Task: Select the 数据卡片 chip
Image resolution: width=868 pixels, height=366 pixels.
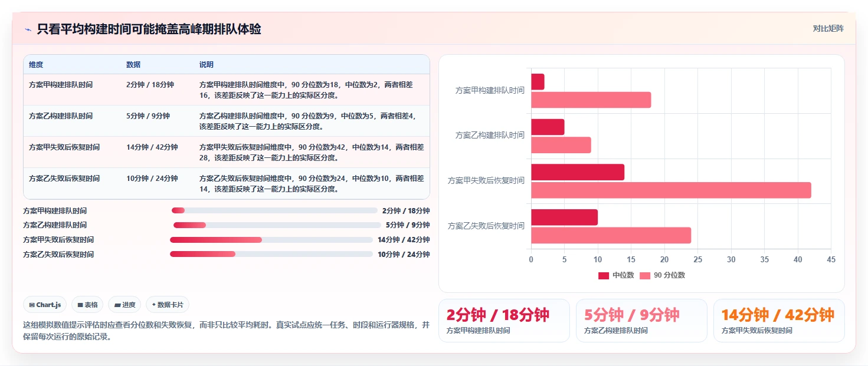Action: pos(168,305)
